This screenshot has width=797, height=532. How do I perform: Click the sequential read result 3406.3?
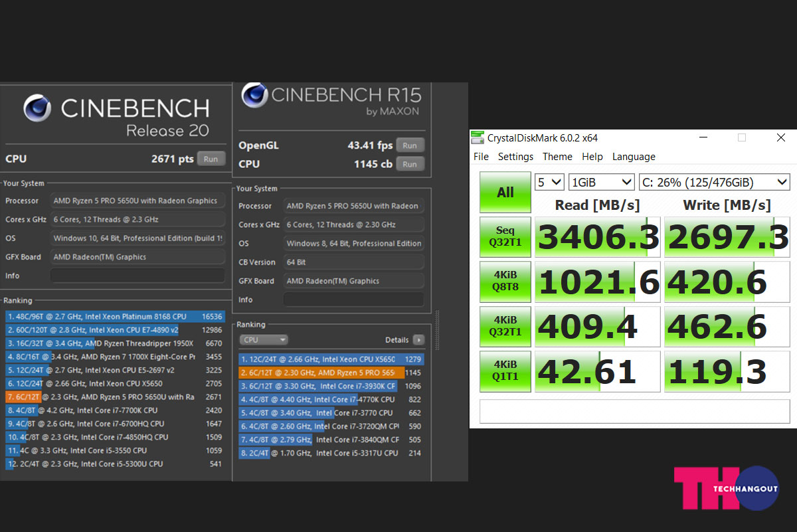coord(598,237)
